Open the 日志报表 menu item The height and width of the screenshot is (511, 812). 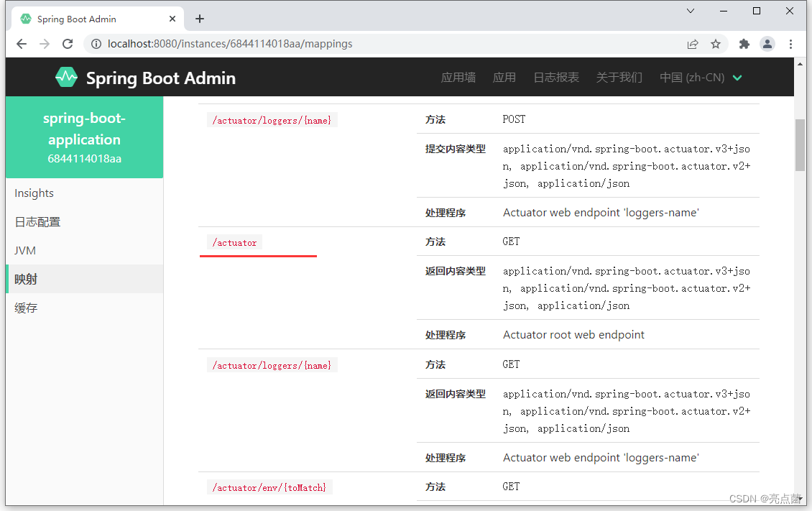[556, 77]
